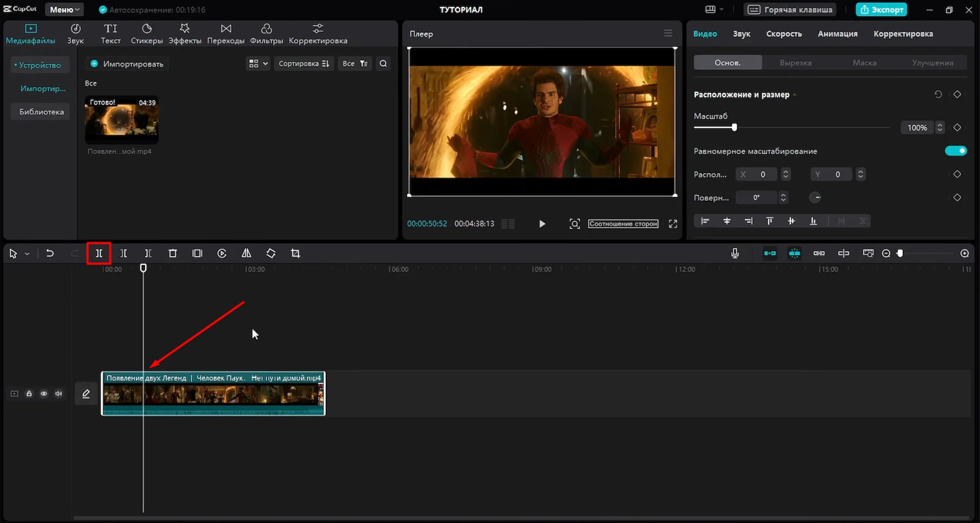Click the Scale slider handle
980x523 pixels.
[734, 127]
